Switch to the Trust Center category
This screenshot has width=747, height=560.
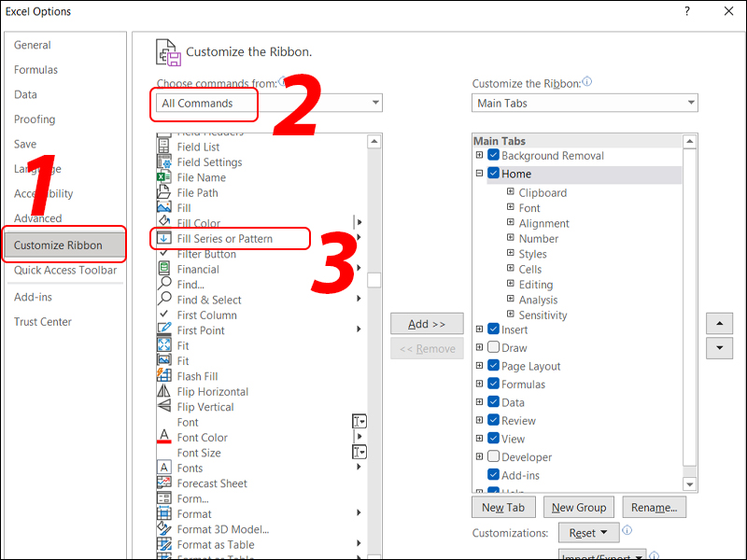click(43, 321)
